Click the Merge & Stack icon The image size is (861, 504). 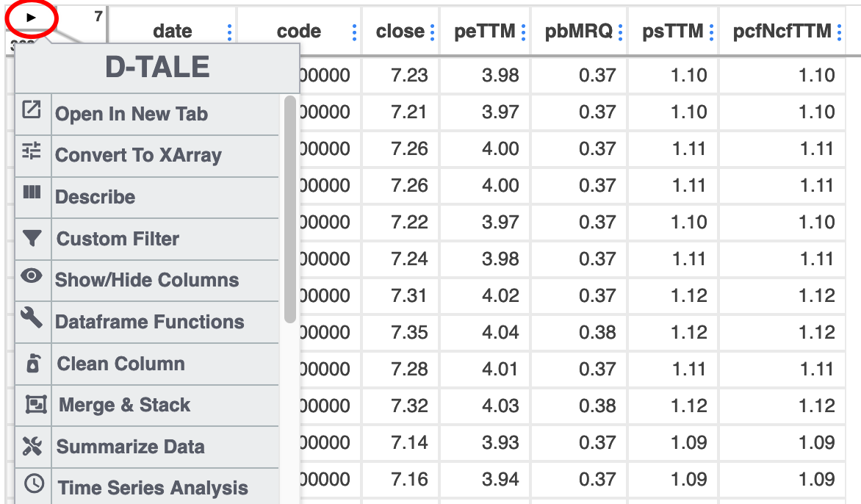(x=35, y=404)
